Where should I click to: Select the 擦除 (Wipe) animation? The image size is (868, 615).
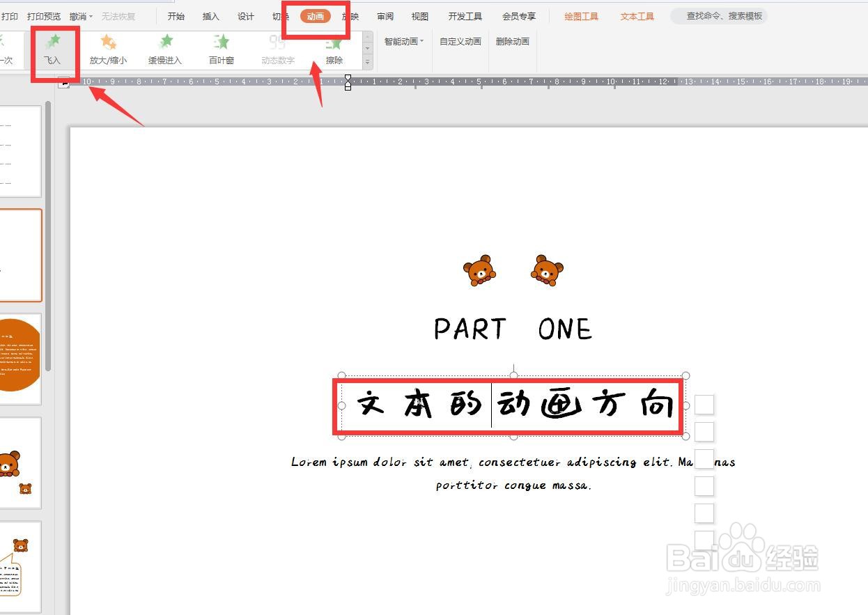click(334, 49)
